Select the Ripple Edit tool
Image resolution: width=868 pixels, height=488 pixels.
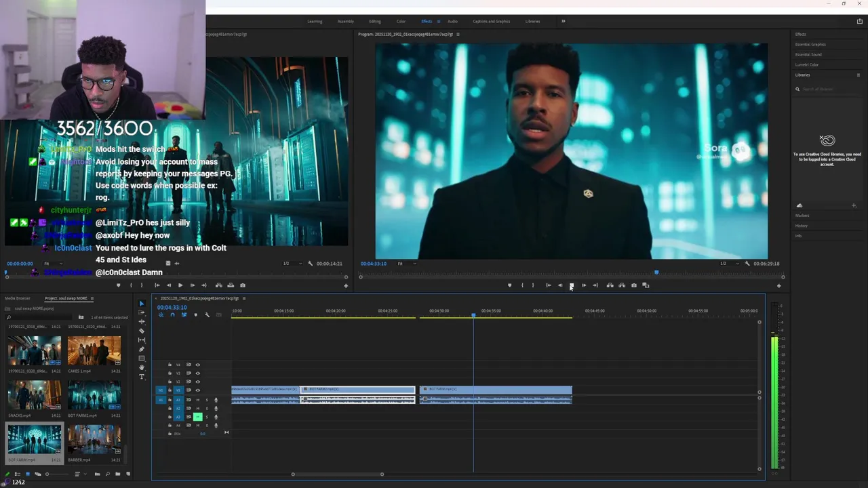(x=142, y=322)
